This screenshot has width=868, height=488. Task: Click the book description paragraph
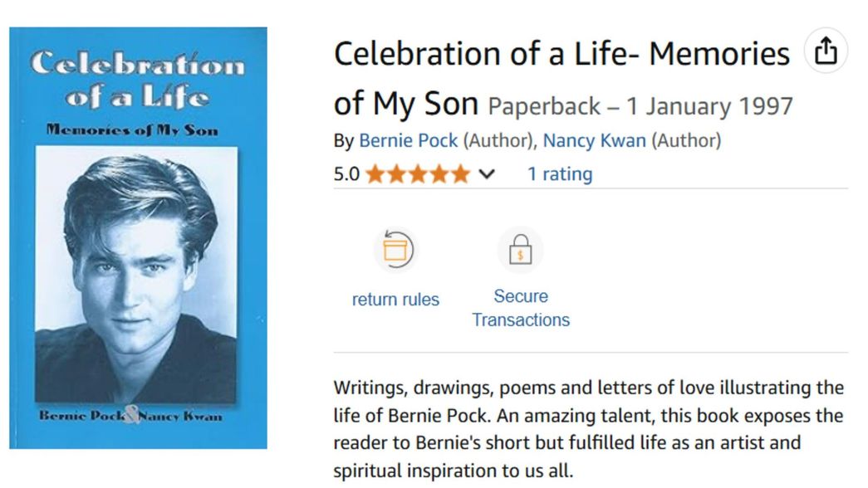[x=588, y=429]
